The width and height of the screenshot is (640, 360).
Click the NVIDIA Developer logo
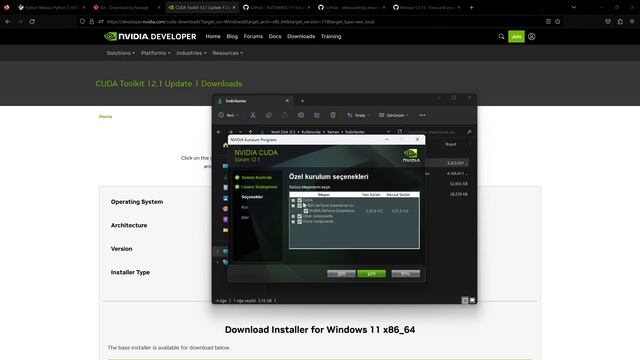click(150, 37)
